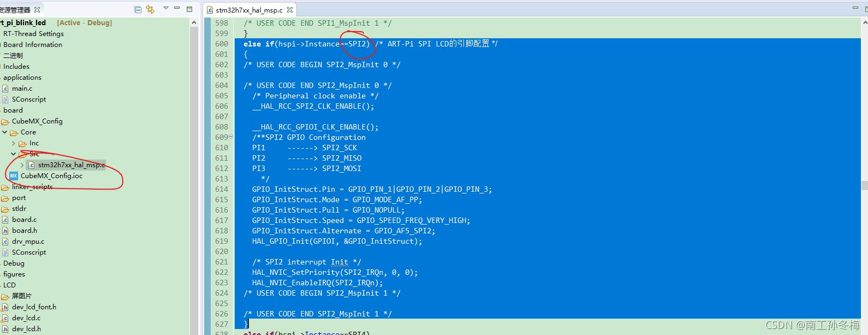Open SConscript under board folder
The image size is (868, 335).
[x=29, y=252]
